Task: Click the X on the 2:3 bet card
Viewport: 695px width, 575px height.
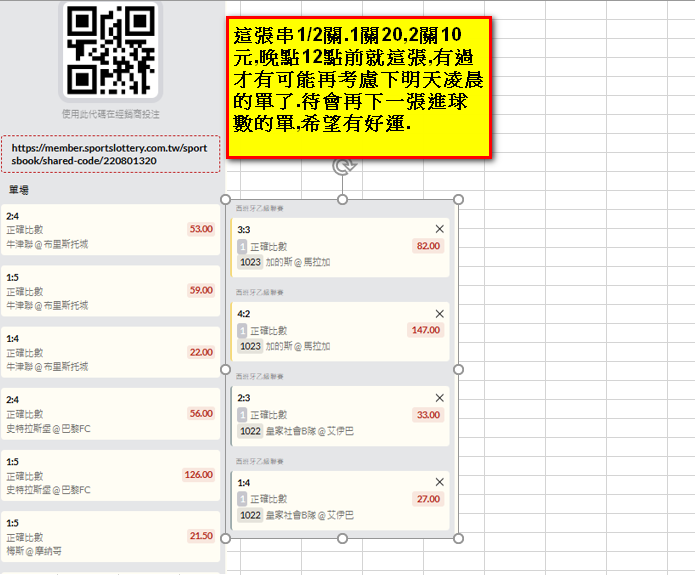Action: pyautogui.click(x=440, y=398)
